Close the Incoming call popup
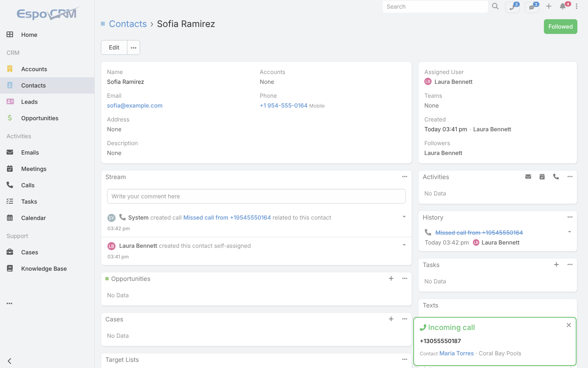The image size is (588, 368). [569, 325]
